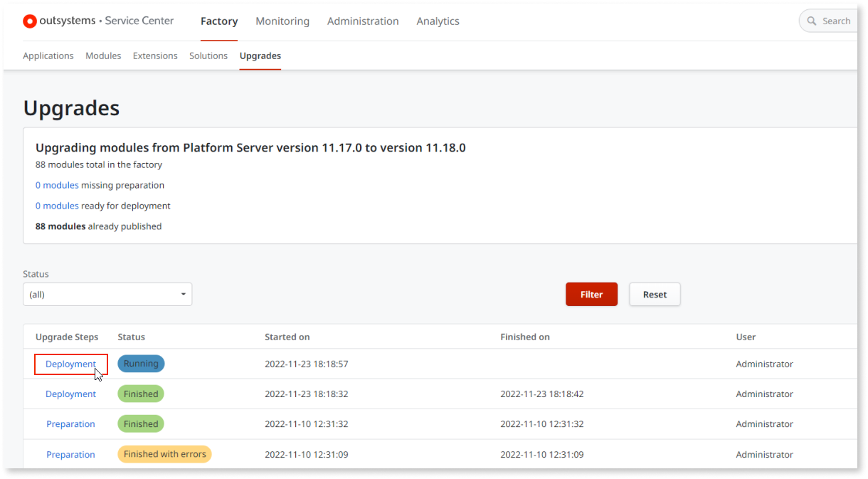Click the OutSystems logo icon

point(29,21)
